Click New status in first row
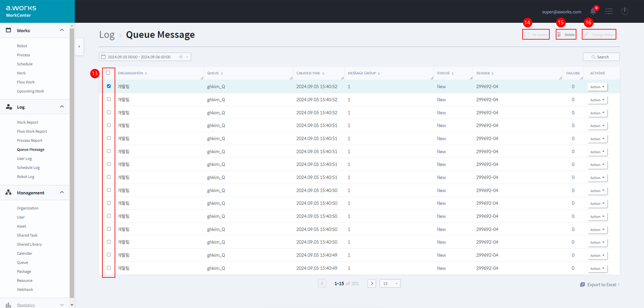The height and width of the screenshot is (308, 644). tap(441, 87)
